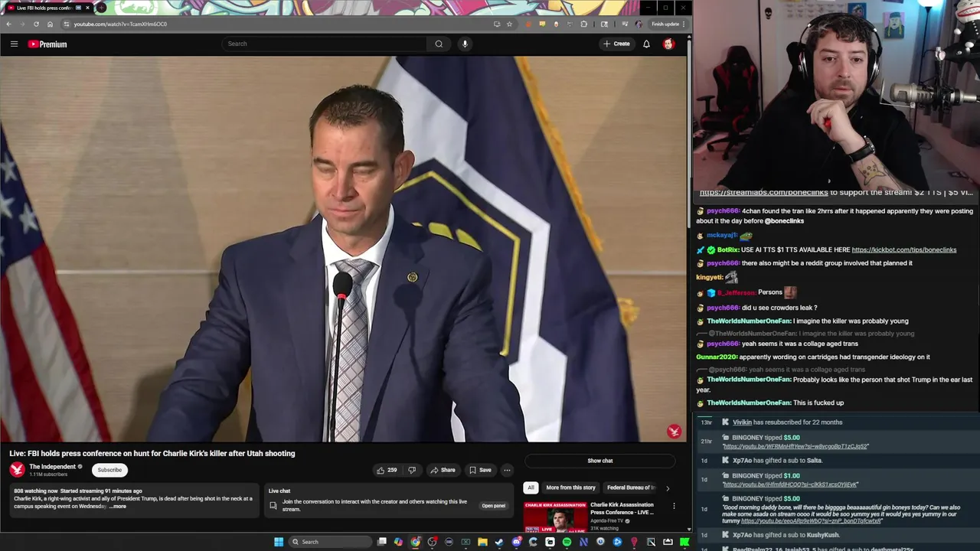Image resolution: width=980 pixels, height=551 pixels.
Task: Open BINGONEY $5.00 tip youtu.be link
Action: pyautogui.click(x=795, y=446)
